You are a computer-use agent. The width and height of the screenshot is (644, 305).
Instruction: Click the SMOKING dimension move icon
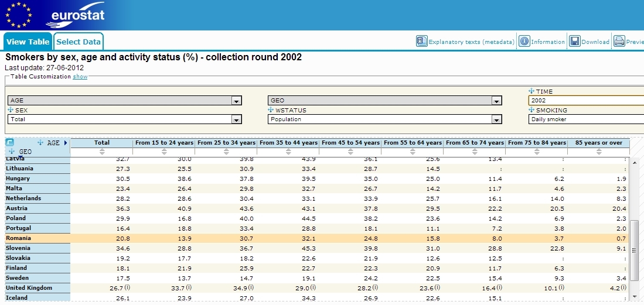tap(531, 110)
